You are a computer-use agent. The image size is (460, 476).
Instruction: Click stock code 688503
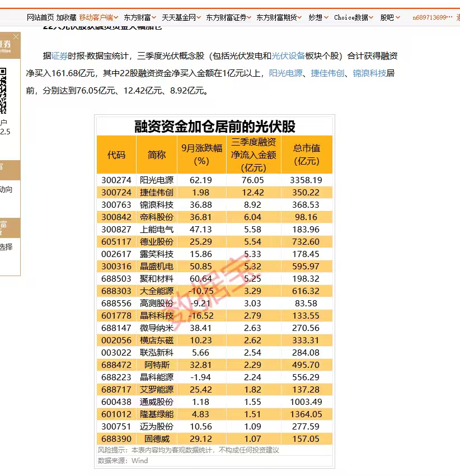116,279
